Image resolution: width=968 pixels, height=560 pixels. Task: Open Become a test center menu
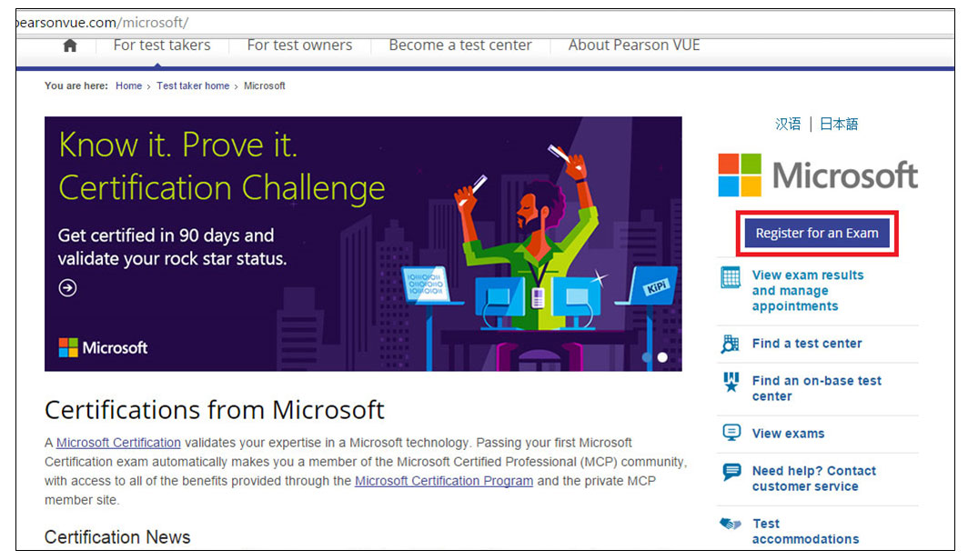(460, 45)
